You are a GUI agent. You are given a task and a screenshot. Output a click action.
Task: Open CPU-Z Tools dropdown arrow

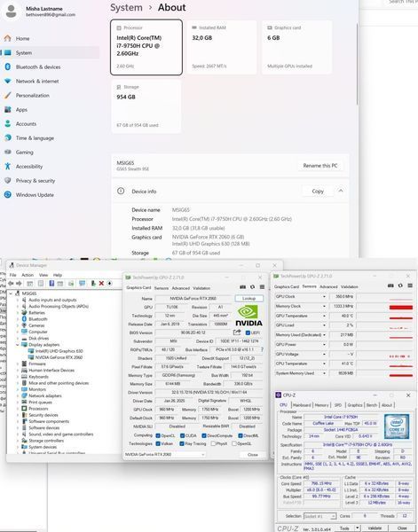click(358, 528)
